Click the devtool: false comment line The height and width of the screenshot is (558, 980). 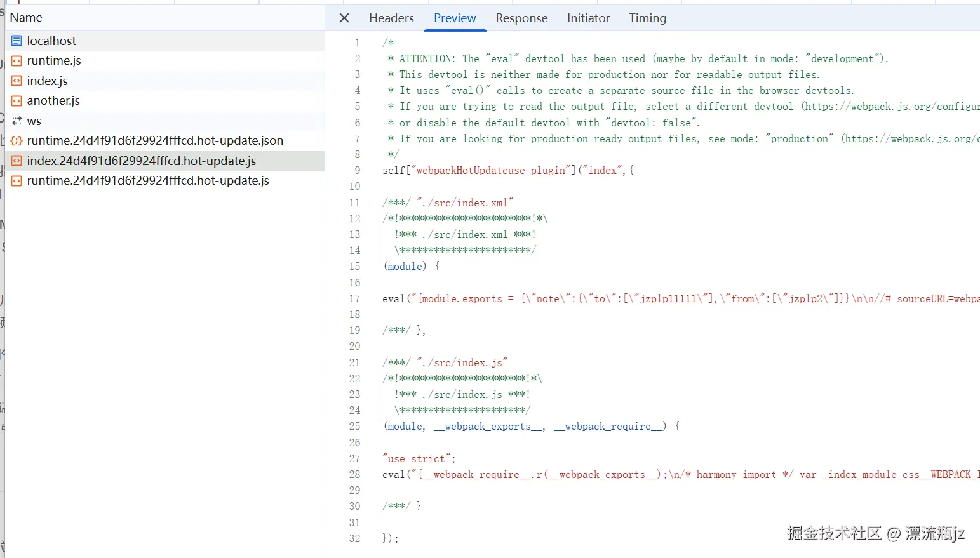pyautogui.click(x=544, y=123)
